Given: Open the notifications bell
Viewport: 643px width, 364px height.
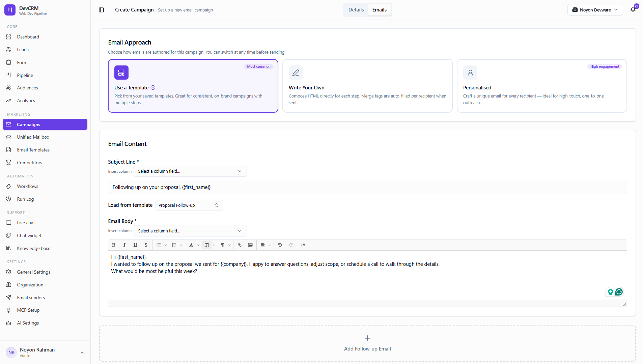Looking at the screenshot, I should (x=633, y=10).
